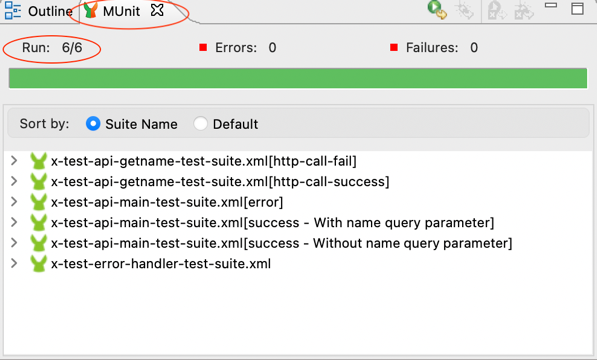
Task: Click green MUnit icon beside main-test-suite error test
Action: [38, 202]
